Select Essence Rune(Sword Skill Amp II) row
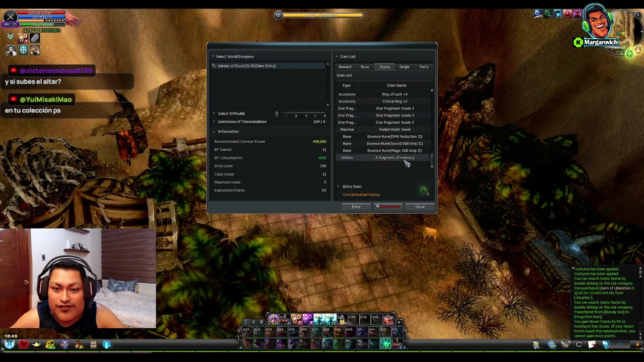This screenshot has width=644, height=362. 383,143
